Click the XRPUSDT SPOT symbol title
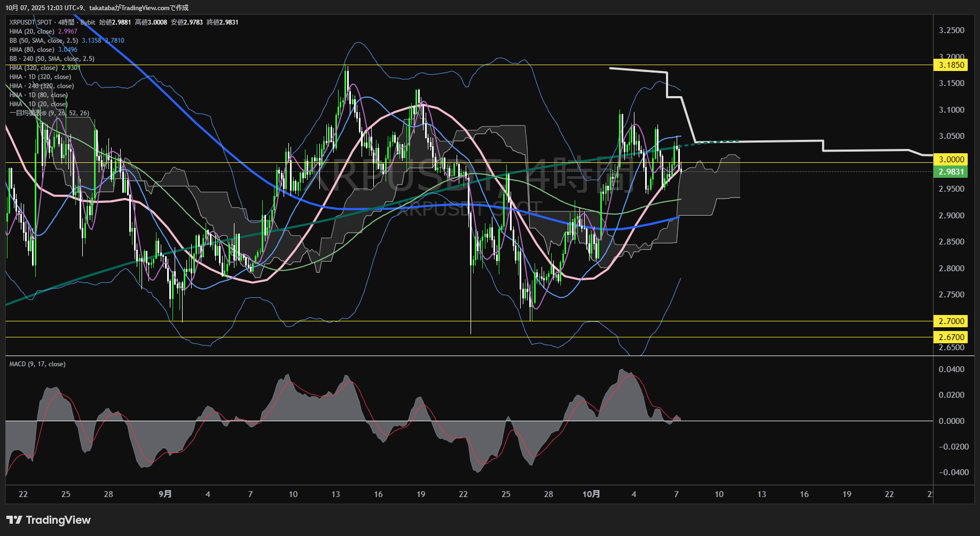This screenshot has height=536, width=980. coord(31,22)
